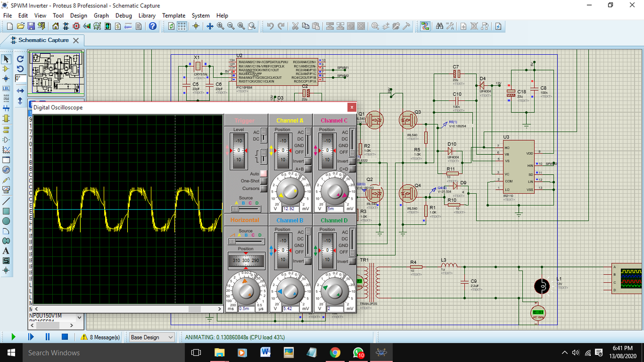Adjust the oscilloscope trigger Level slider
The width and height of the screenshot is (644, 362).
pos(238,151)
